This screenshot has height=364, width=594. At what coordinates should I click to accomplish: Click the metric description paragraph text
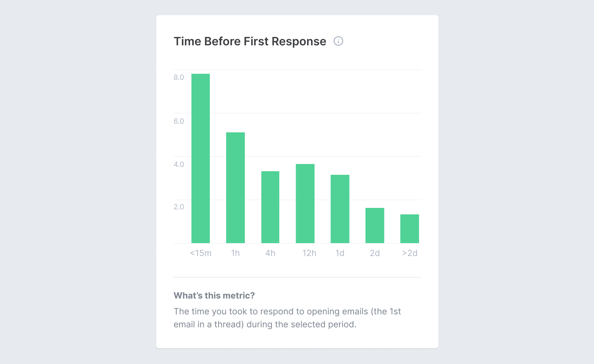(287, 318)
